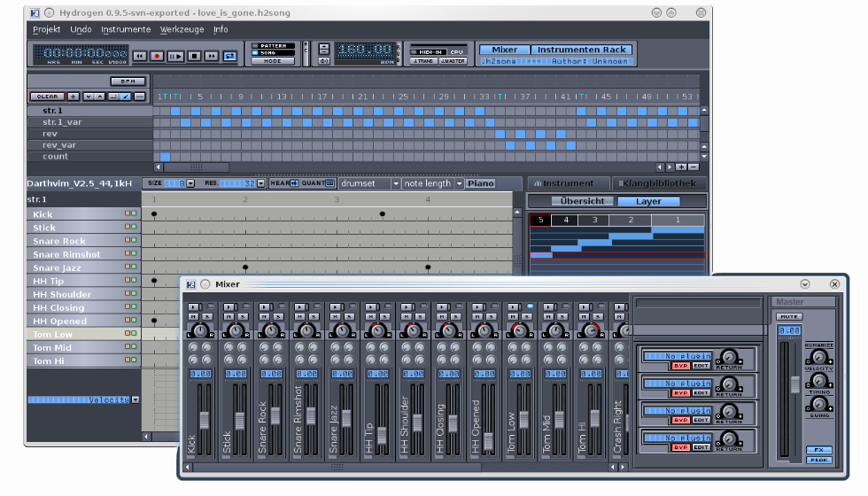Select layer number 2 in layer preview
This screenshot has width=868, height=496.
[x=631, y=220]
